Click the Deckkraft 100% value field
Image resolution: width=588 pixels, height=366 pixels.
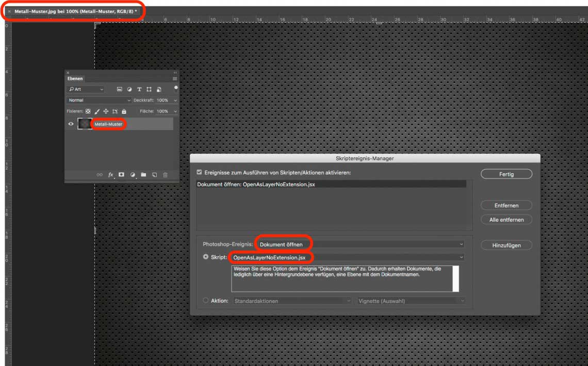[163, 101]
